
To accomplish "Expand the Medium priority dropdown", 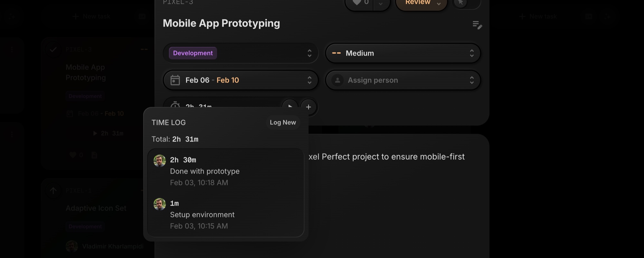I will (x=403, y=53).
